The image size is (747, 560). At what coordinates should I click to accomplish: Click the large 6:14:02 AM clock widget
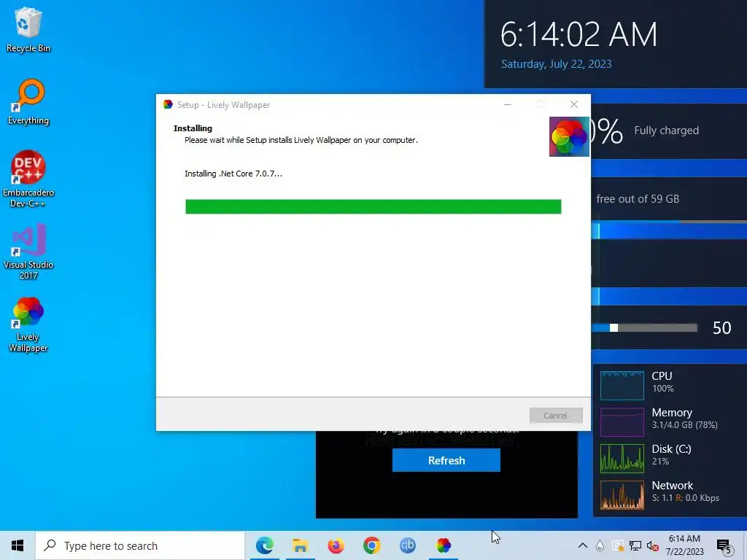578,35
